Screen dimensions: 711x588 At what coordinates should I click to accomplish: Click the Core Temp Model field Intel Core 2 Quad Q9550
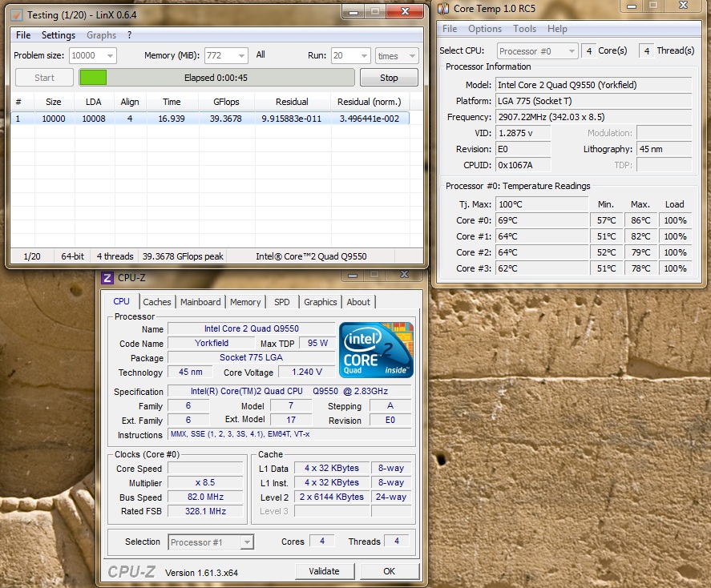pyautogui.click(x=593, y=85)
